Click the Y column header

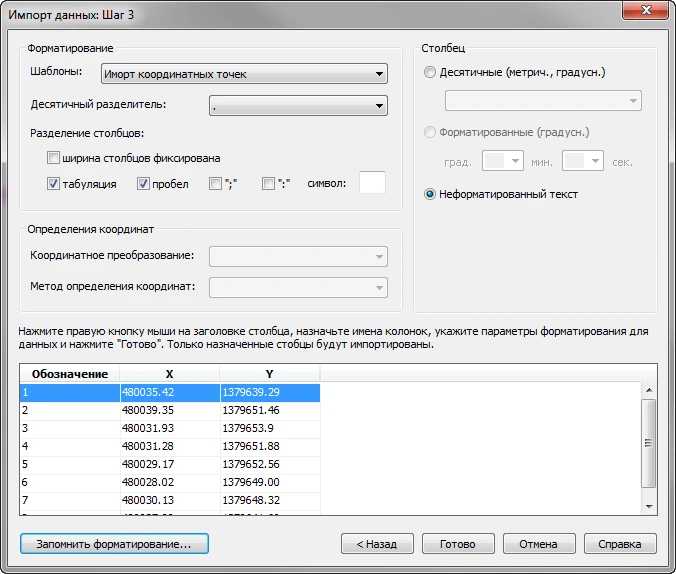pyautogui.click(x=269, y=373)
